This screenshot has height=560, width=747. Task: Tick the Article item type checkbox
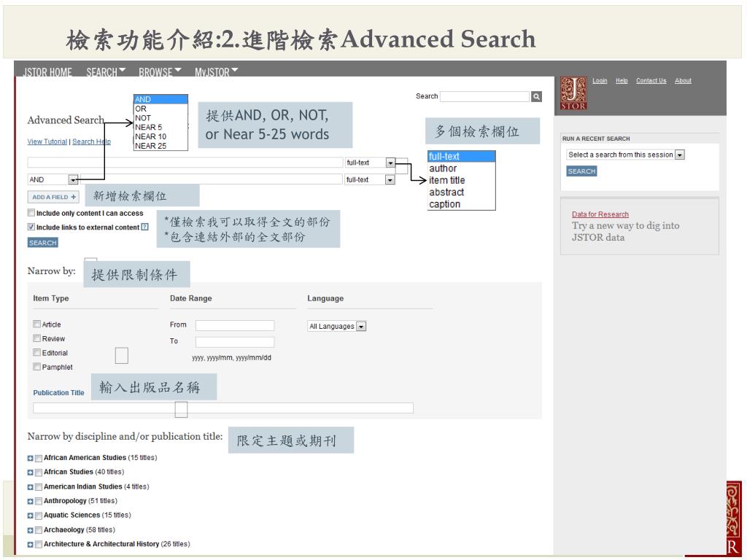tap(36, 324)
